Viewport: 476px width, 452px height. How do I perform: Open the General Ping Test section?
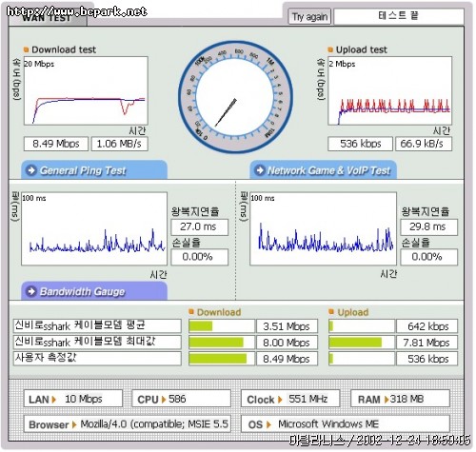click(x=94, y=170)
